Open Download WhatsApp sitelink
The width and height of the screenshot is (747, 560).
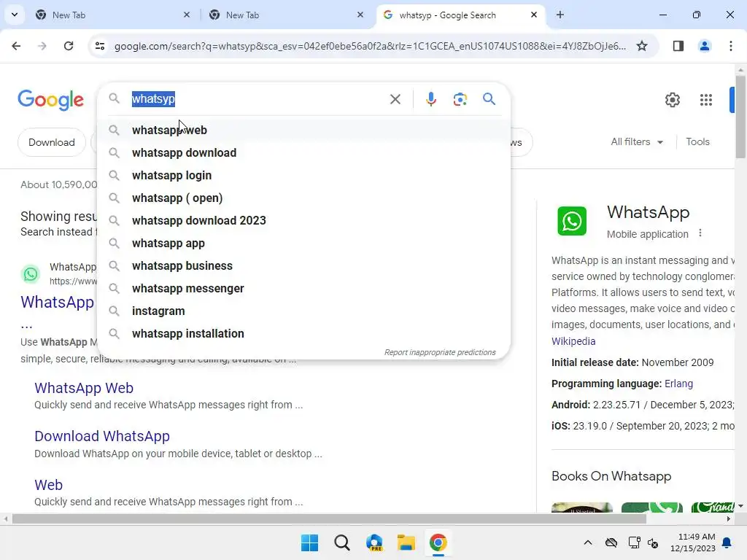102,436
